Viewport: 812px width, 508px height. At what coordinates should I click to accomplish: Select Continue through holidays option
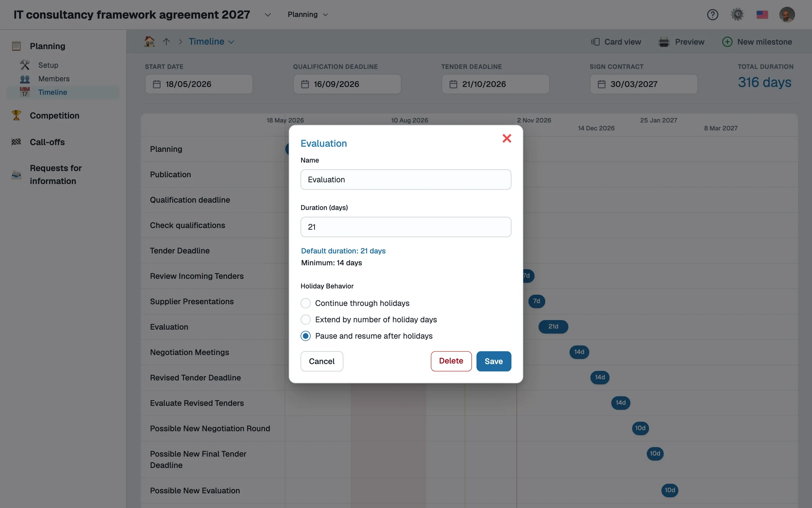point(305,303)
